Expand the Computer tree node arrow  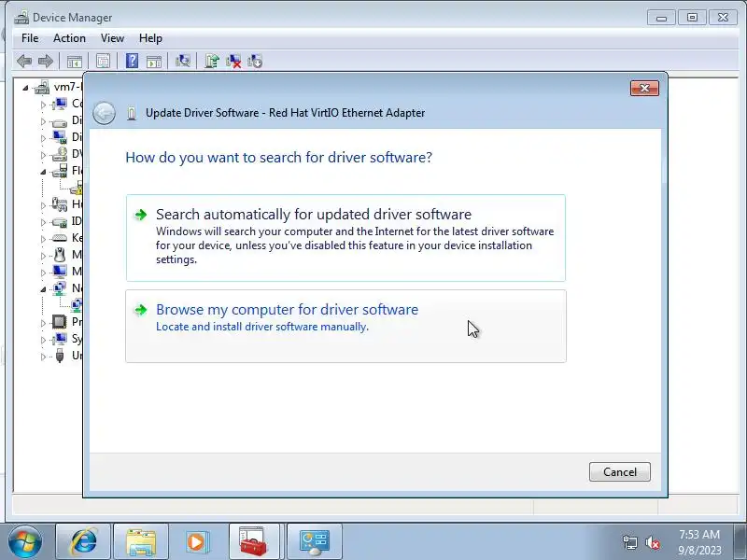point(43,105)
